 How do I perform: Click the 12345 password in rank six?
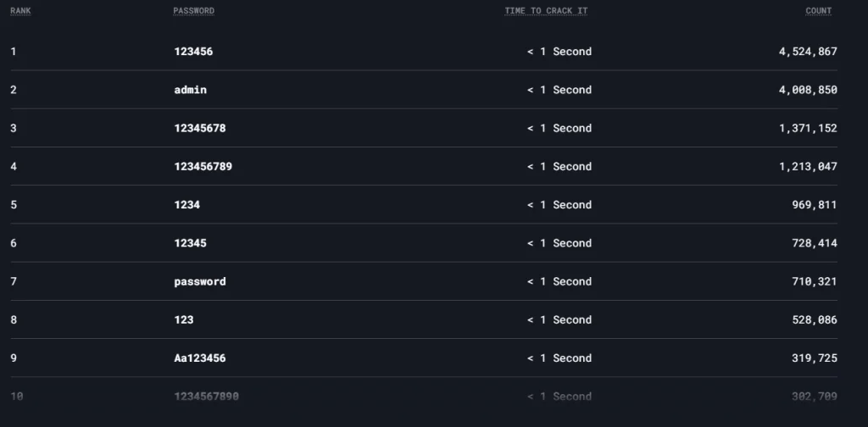tap(191, 243)
